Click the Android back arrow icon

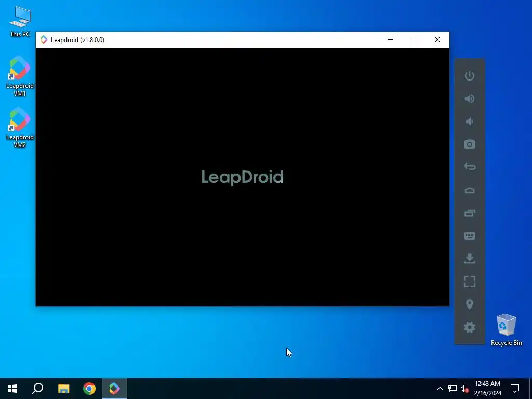[x=470, y=167]
